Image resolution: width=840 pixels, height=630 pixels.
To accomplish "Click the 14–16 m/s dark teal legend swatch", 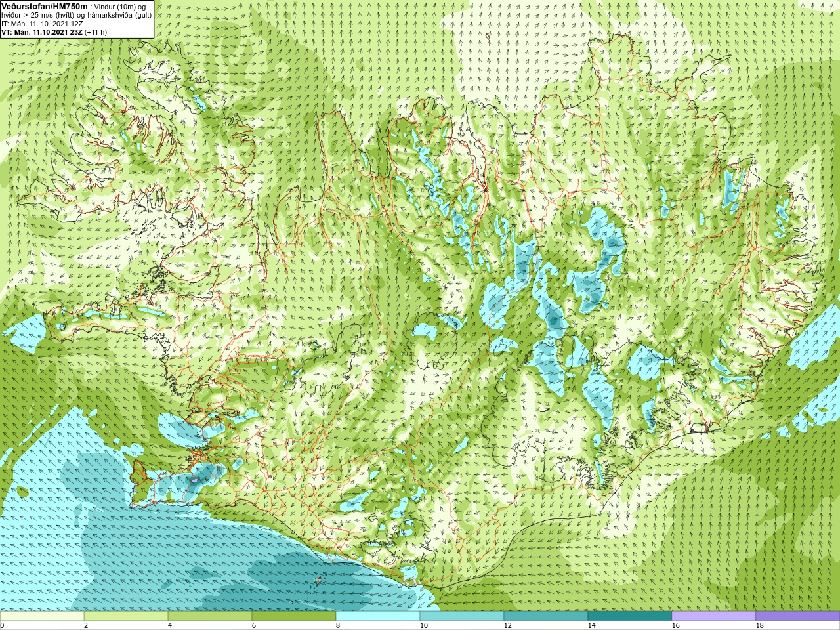I will click(x=630, y=616).
